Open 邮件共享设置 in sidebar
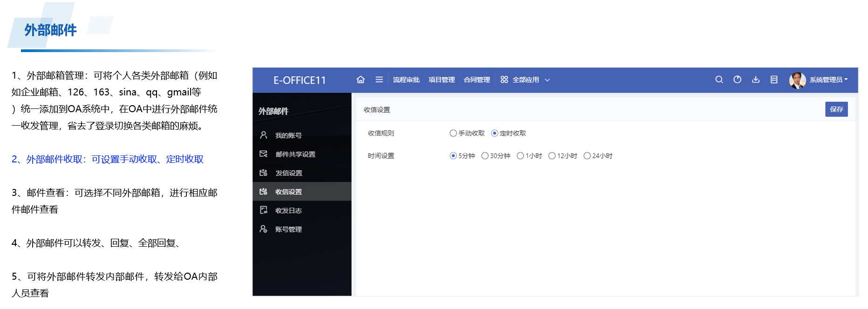 (302, 154)
